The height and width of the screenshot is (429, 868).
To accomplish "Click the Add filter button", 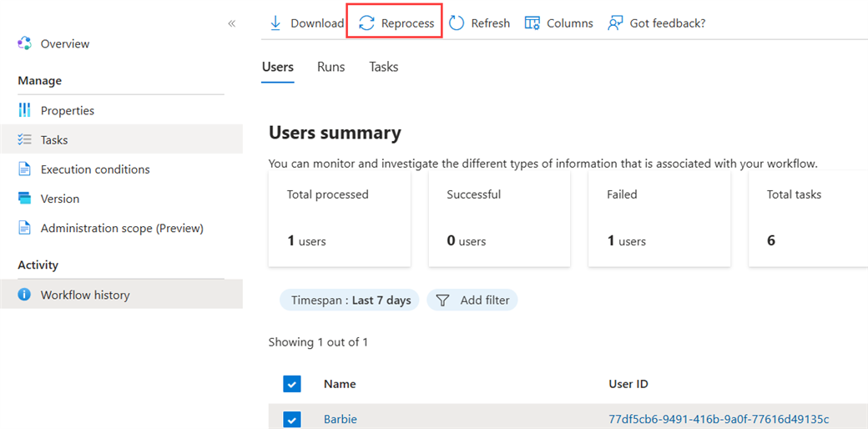I will pyautogui.click(x=472, y=300).
